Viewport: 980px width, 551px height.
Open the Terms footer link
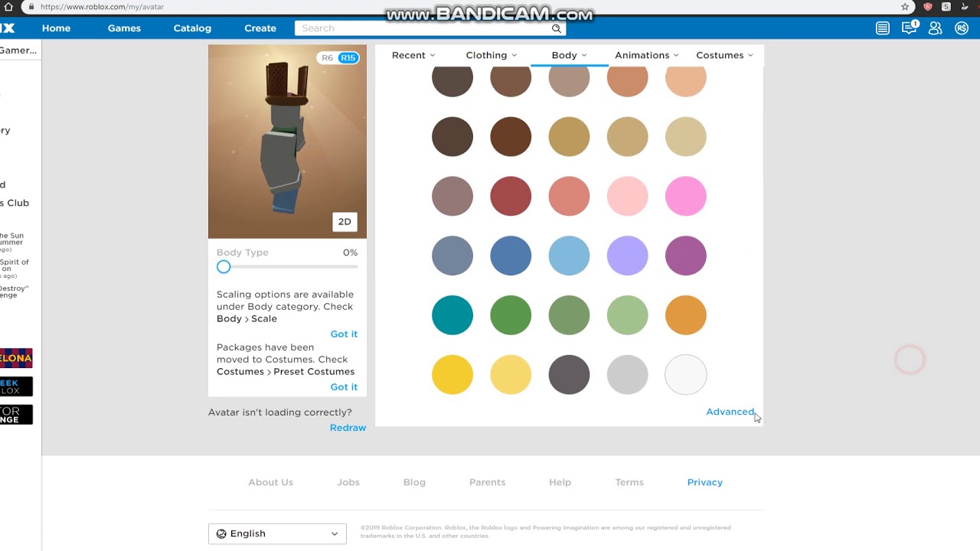[629, 482]
